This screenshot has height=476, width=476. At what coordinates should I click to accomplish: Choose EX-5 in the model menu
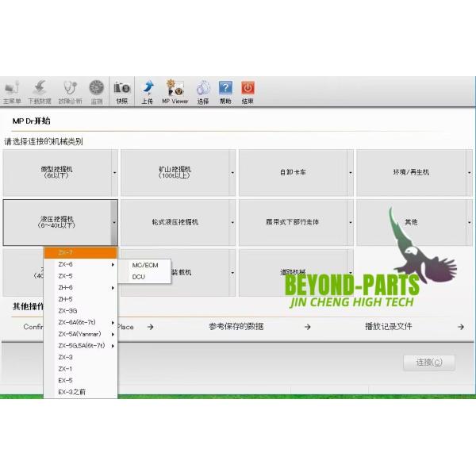pos(80,380)
